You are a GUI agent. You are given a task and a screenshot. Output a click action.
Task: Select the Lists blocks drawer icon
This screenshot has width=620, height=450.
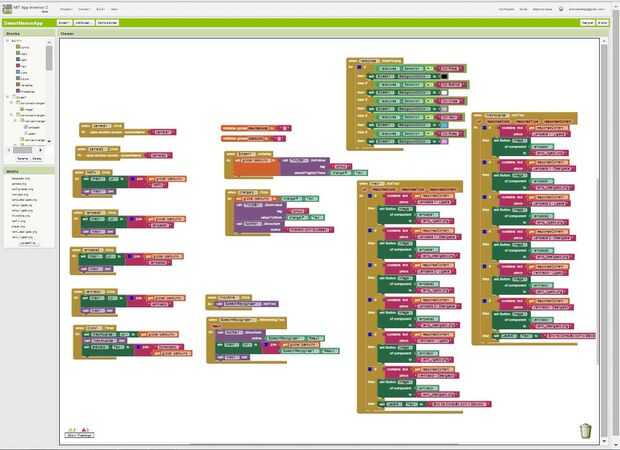point(18,72)
